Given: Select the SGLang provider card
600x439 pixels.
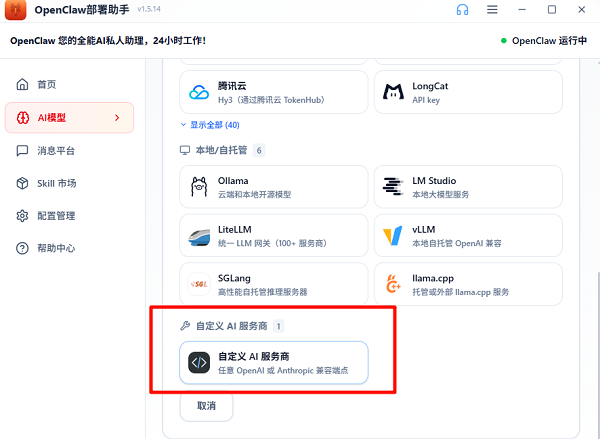Looking at the screenshot, I should [274, 284].
